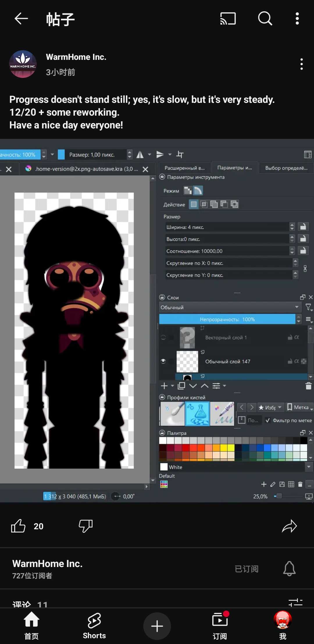314x644 pixels.
Task: Like the post with the thumbs up
Action: 18,526
